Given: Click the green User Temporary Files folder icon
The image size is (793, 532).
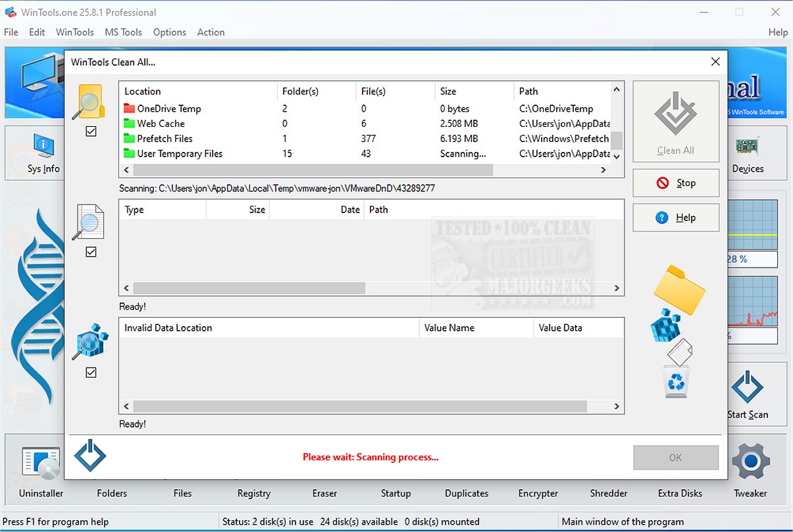Looking at the screenshot, I should pyautogui.click(x=129, y=154).
